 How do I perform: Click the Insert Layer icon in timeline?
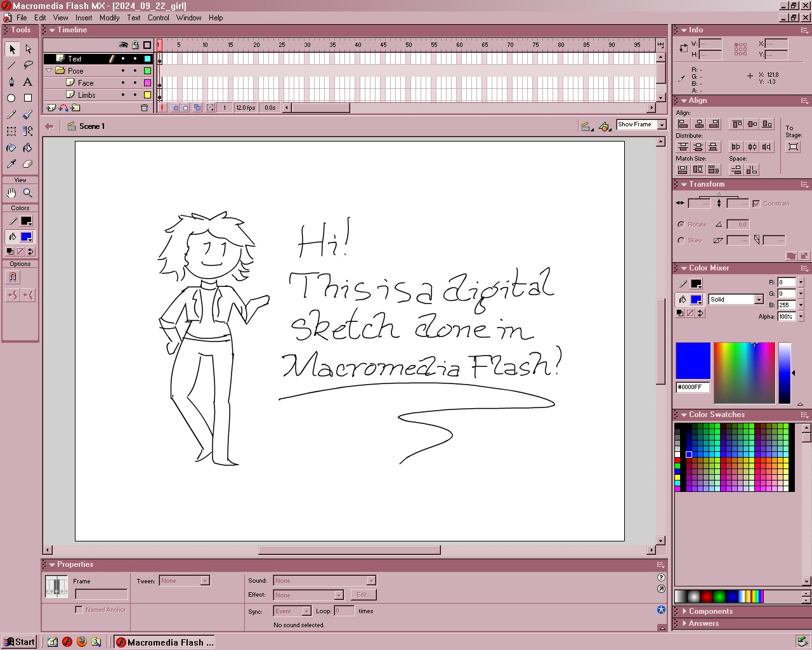click(x=51, y=108)
